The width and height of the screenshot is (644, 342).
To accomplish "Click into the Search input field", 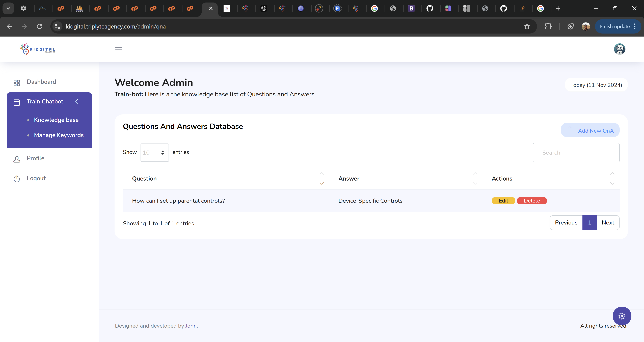I will tap(576, 153).
